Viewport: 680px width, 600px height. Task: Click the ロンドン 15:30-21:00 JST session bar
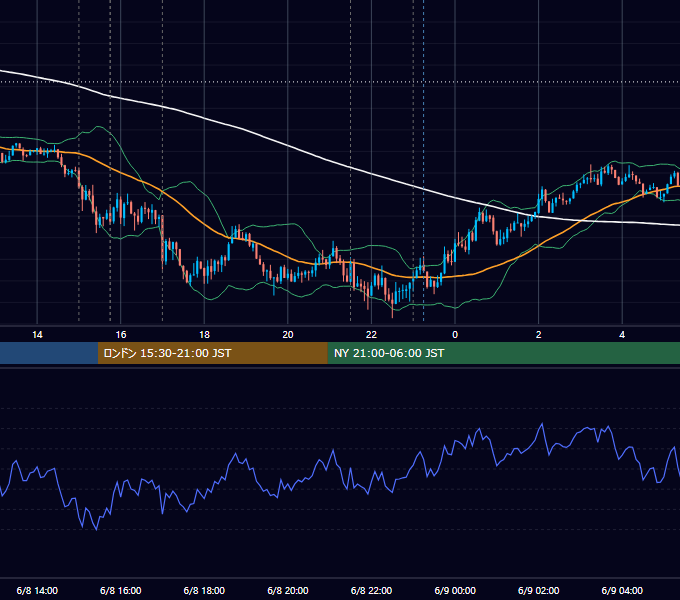click(x=212, y=353)
